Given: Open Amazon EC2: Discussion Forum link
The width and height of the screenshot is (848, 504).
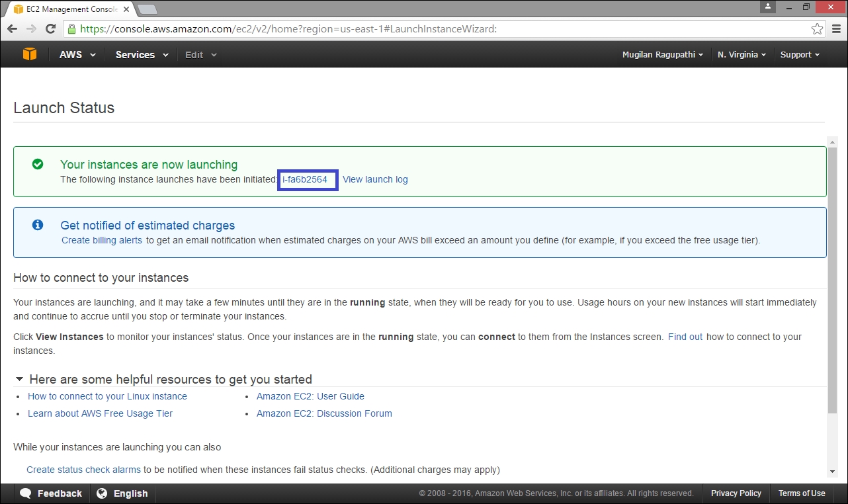Looking at the screenshot, I should pos(324,413).
